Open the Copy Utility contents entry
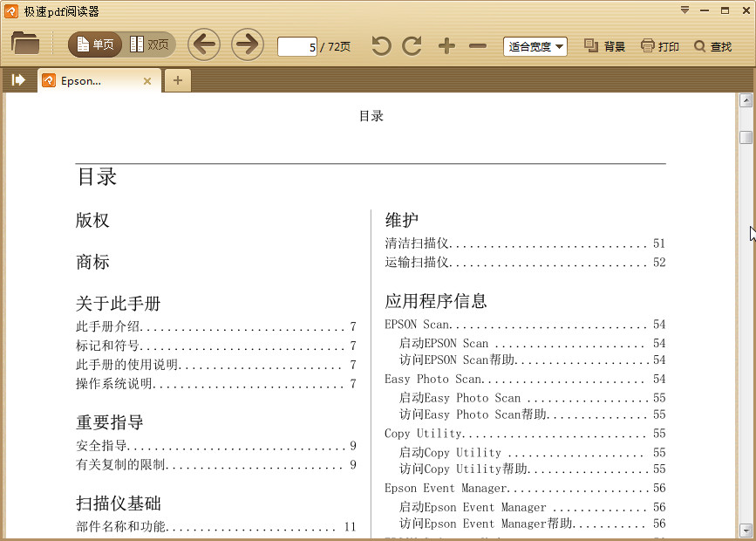This screenshot has width=756, height=541. [x=525, y=434]
